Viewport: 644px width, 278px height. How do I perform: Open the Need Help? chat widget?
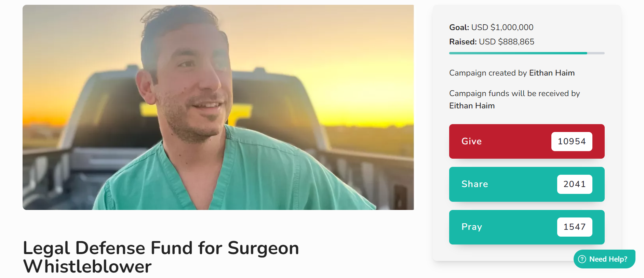[x=604, y=259]
